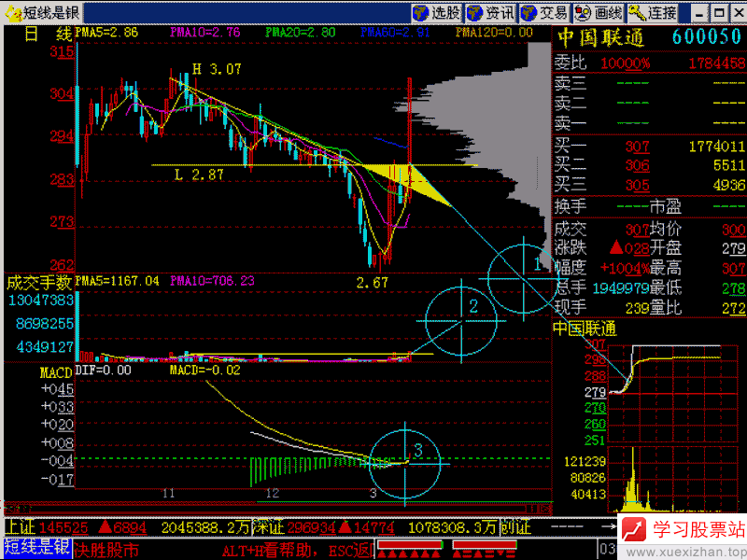The height and width of the screenshot is (560, 747).
Task: Click the 市盈 P/E label
Action: 666,206
